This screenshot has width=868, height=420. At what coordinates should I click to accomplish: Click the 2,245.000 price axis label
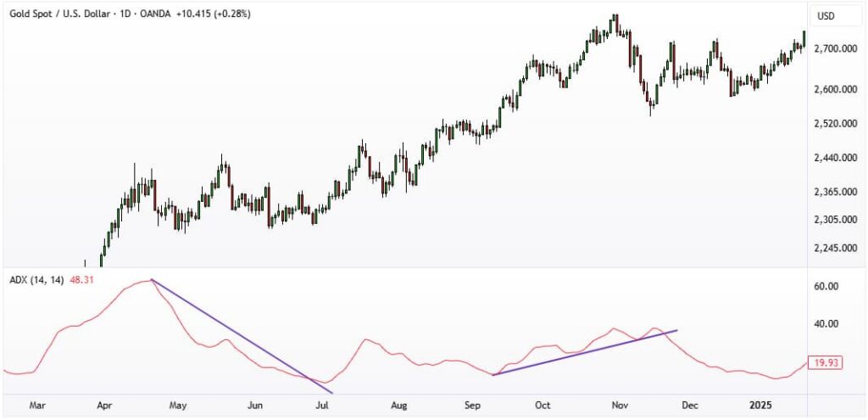[832, 249]
